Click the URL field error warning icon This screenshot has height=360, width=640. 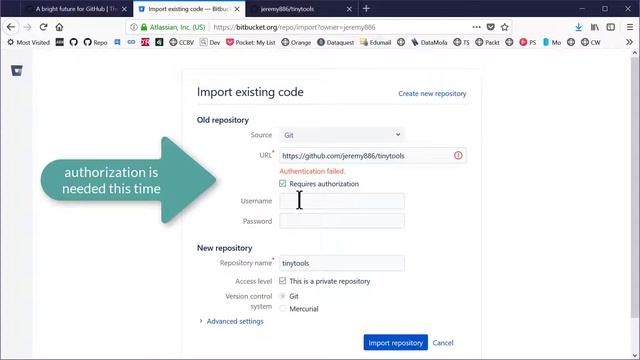458,155
